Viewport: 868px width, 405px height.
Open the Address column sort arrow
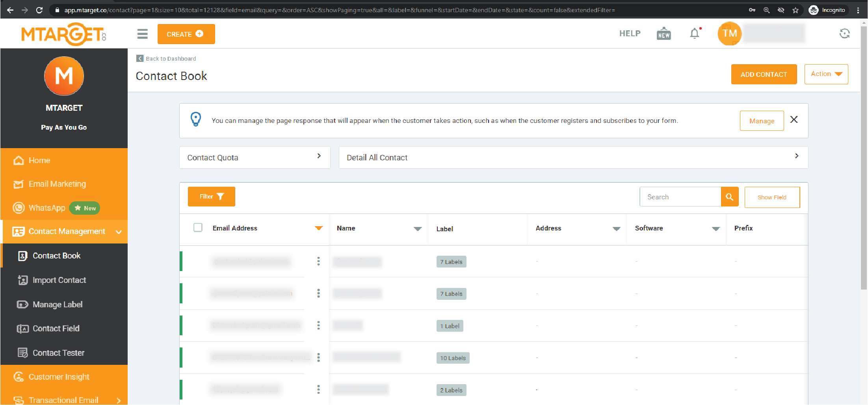616,229
